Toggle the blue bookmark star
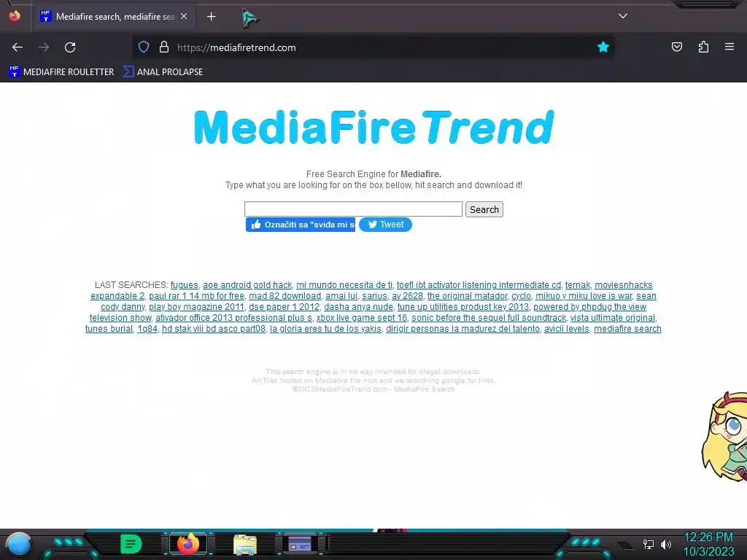The height and width of the screenshot is (560, 747). click(x=603, y=47)
